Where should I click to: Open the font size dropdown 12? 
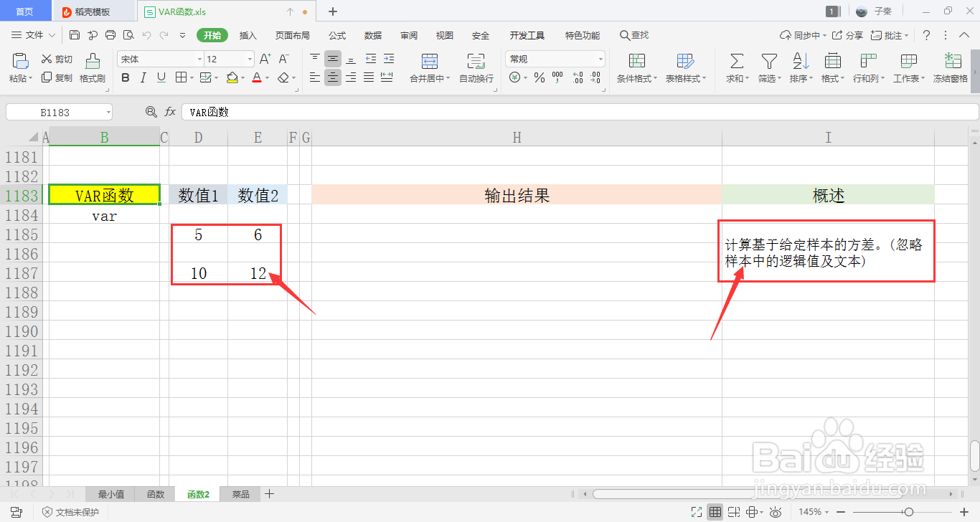click(250, 60)
